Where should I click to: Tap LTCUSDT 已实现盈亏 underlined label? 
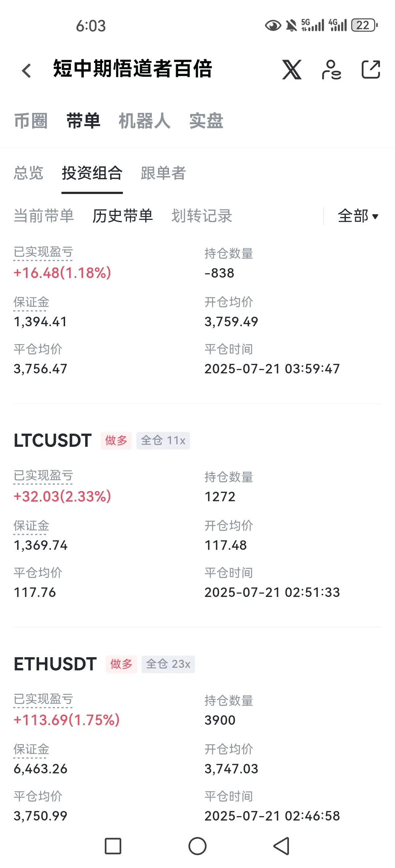coord(43,476)
